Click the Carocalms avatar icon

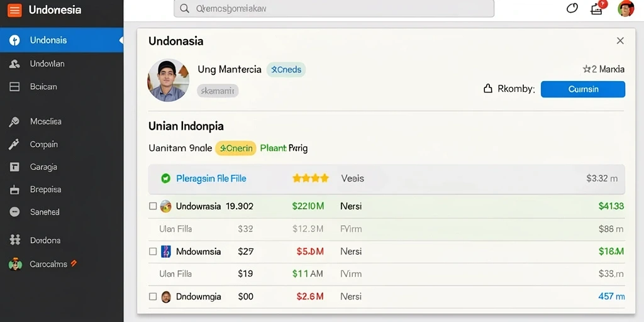point(15,264)
